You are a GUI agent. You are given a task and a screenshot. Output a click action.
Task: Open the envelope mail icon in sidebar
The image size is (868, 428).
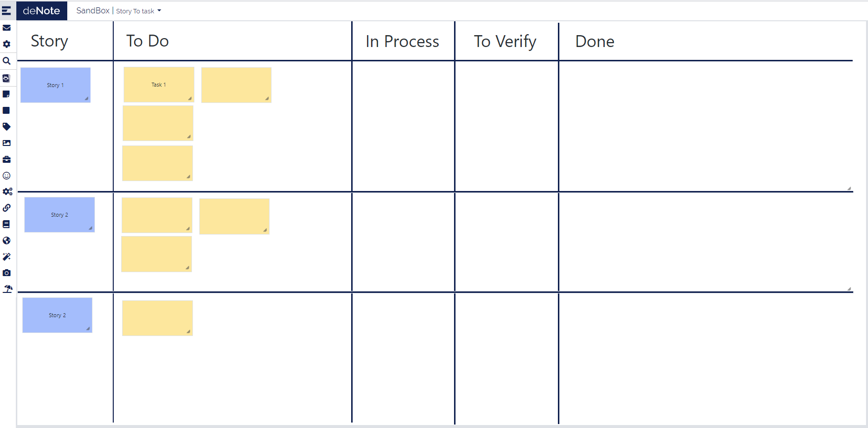pos(6,28)
